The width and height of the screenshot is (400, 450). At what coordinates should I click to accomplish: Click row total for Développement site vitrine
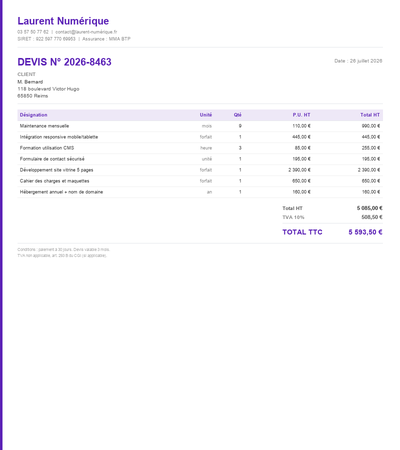pos(369,170)
